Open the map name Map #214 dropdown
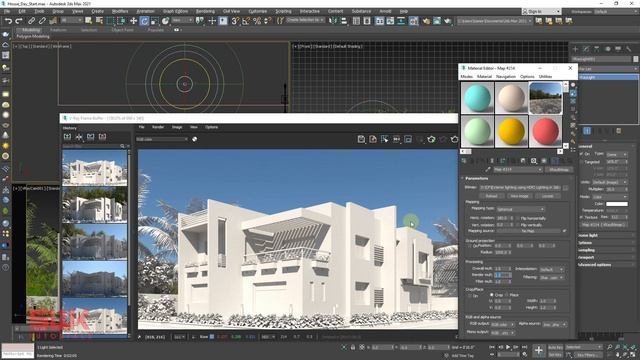 (518, 169)
